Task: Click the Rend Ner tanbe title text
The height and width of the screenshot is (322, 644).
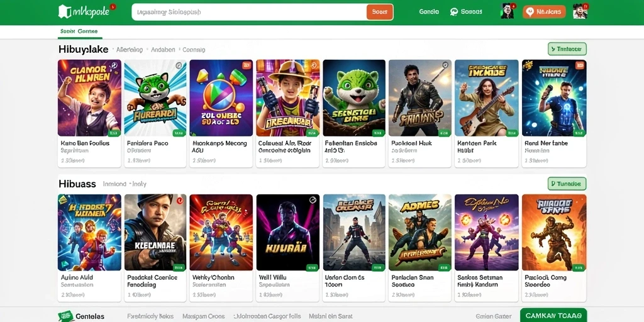Action: 547,143
